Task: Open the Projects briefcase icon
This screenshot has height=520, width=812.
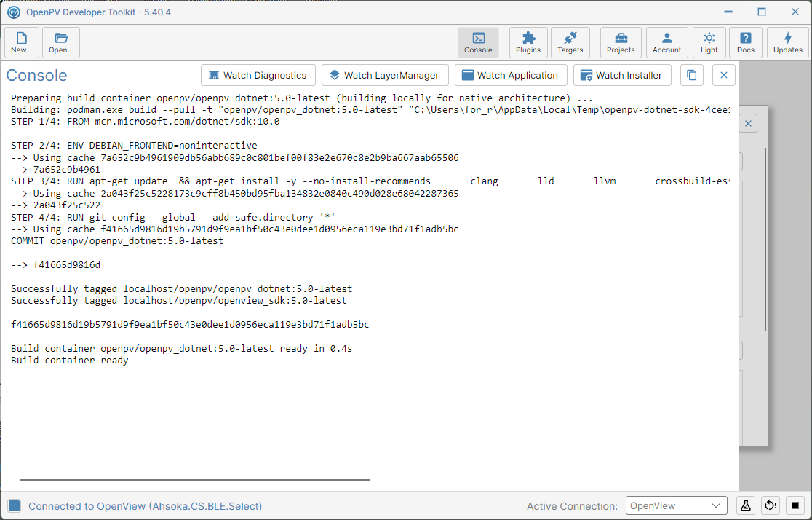Action: tap(621, 42)
